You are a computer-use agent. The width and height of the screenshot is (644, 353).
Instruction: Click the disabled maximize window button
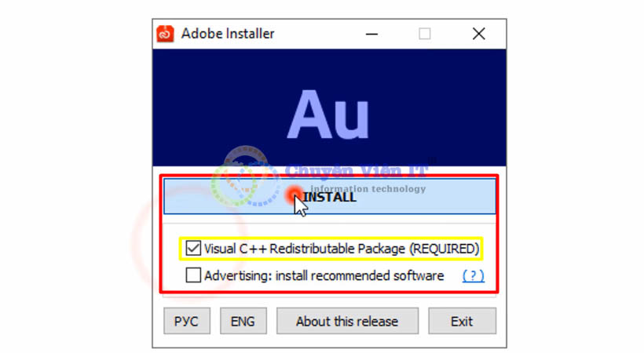(425, 34)
